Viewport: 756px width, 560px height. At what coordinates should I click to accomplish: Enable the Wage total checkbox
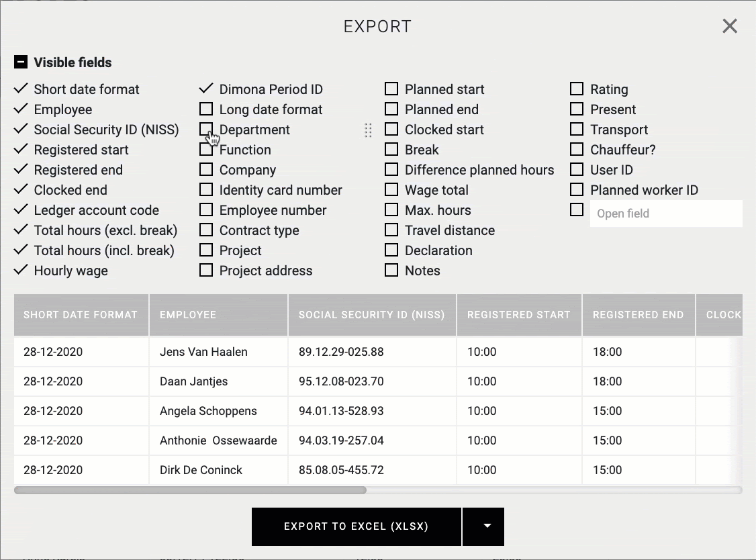391,190
